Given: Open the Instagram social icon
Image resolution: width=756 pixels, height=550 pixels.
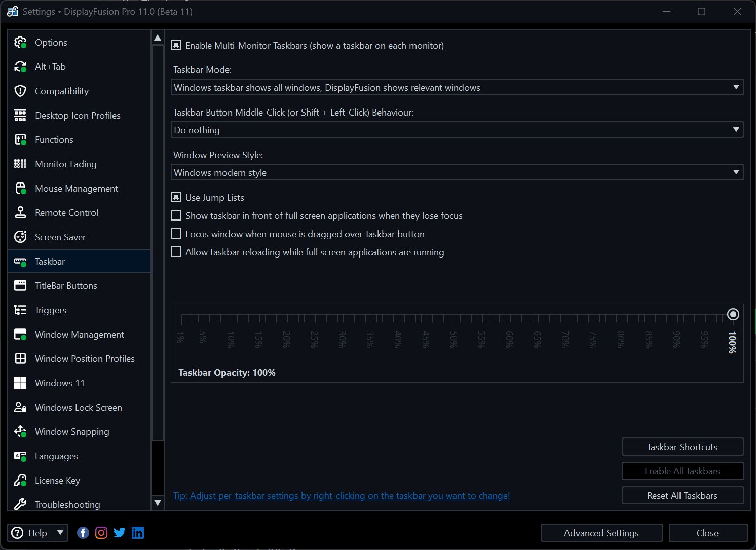Looking at the screenshot, I should point(101,533).
